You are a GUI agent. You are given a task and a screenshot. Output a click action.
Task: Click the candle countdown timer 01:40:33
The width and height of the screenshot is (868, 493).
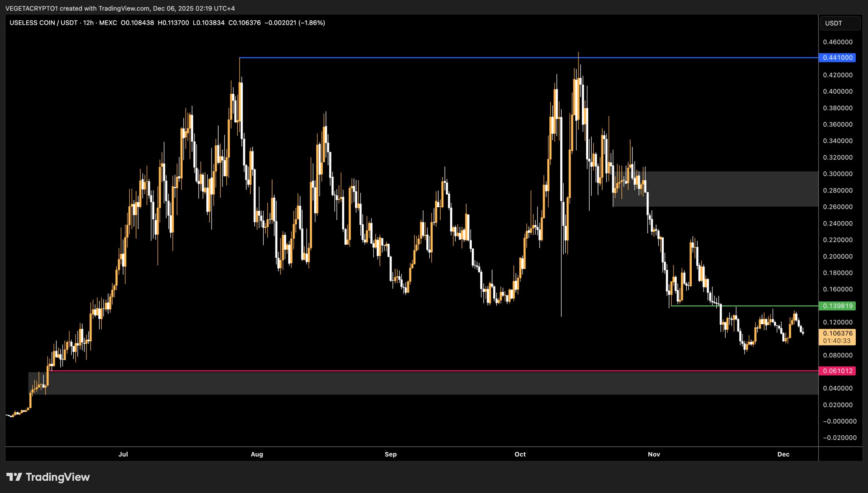(x=837, y=341)
